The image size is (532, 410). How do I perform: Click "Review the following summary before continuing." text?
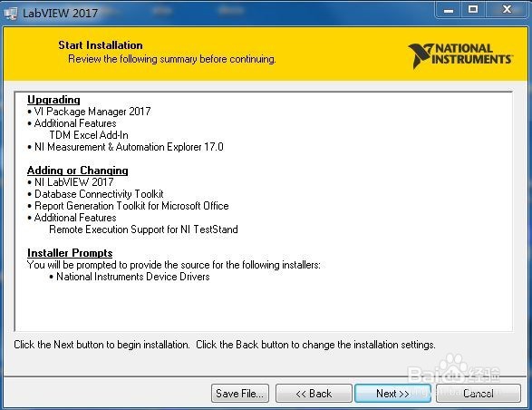coord(172,59)
